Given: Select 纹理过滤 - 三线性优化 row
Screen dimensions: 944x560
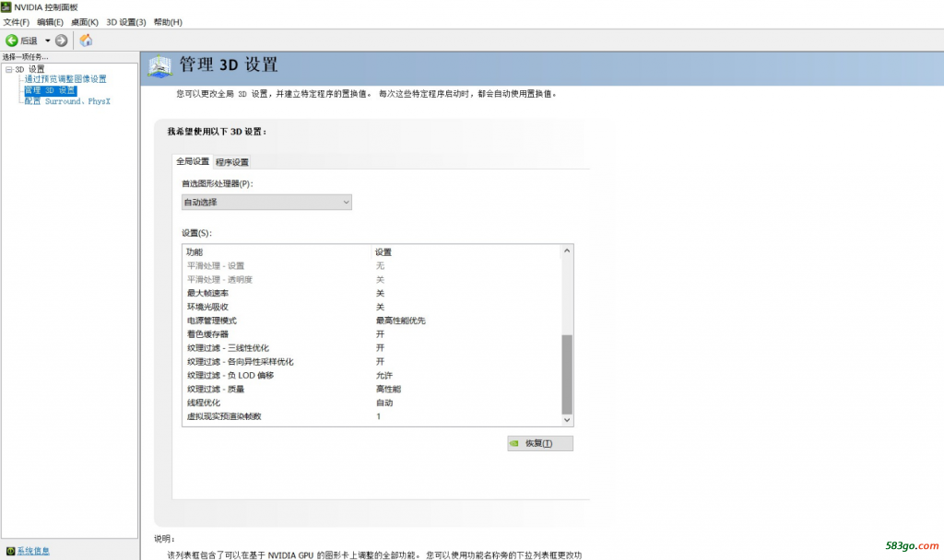Looking at the screenshot, I should click(372, 347).
